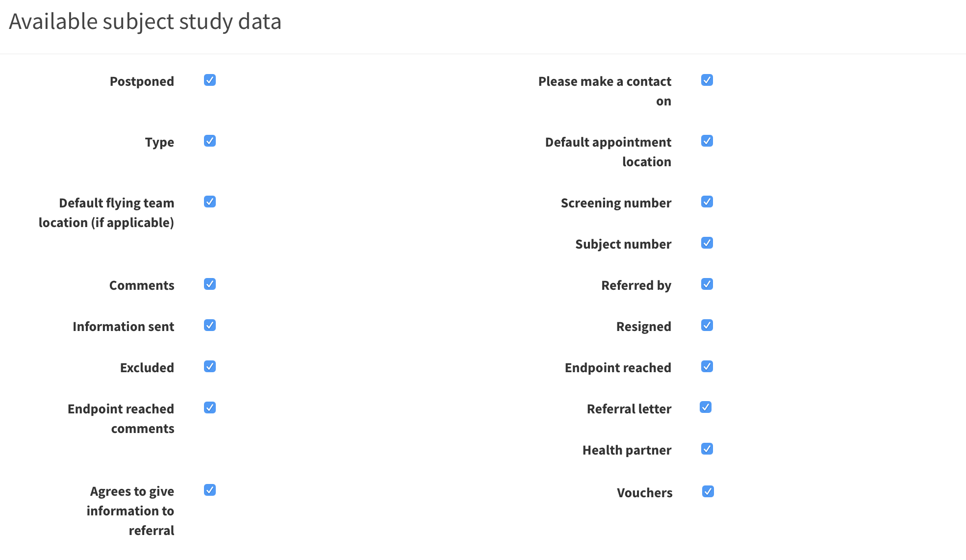Image resolution: width=966 pixels, height=560 pixels.
Task: Disable Endpoint reached comments checkbox
Action: pyautogui.click(x=210, y=407)
